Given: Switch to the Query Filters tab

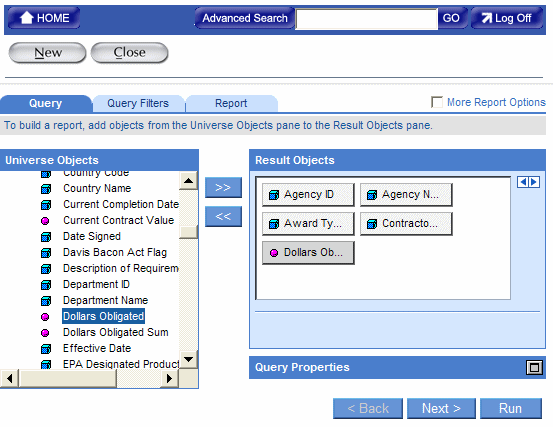Looking at the screenshot, I should (138, 103).
